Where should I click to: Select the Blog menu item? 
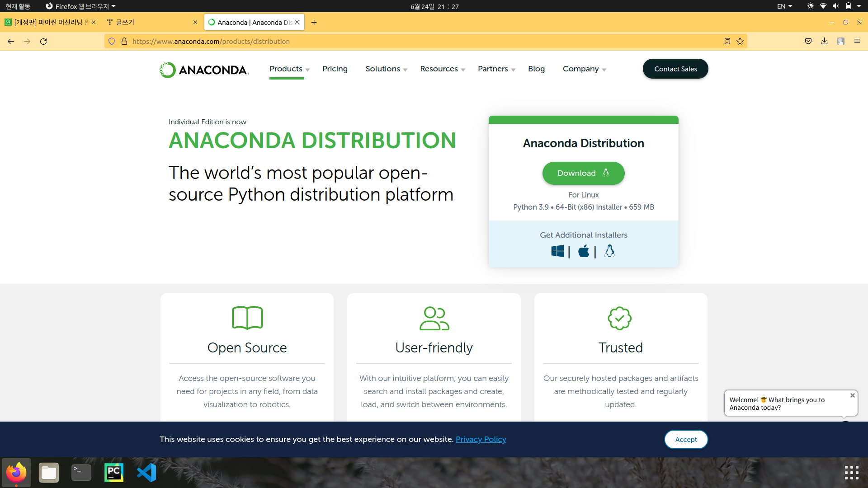pyautogui.click(x=536, y=69)
